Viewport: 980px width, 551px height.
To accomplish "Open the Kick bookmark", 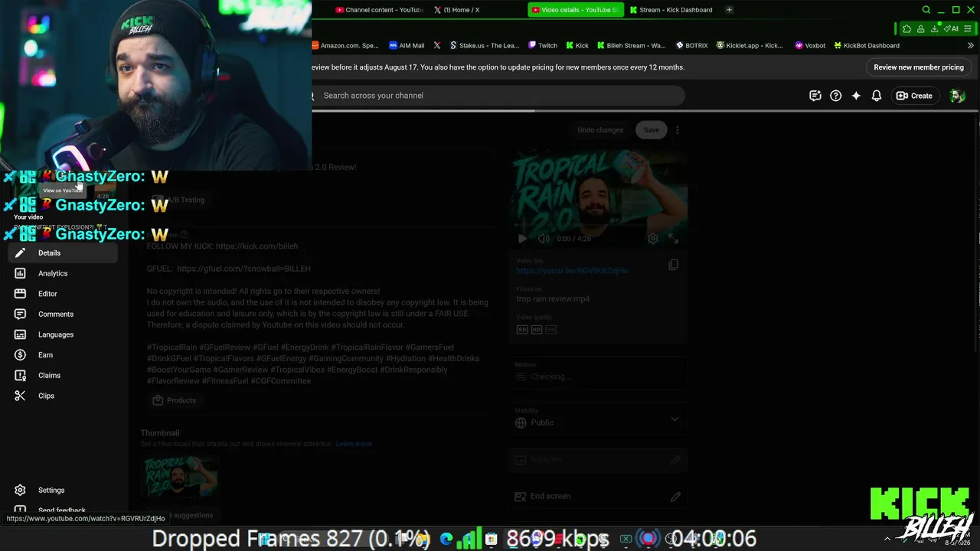I will coord(577,45).
